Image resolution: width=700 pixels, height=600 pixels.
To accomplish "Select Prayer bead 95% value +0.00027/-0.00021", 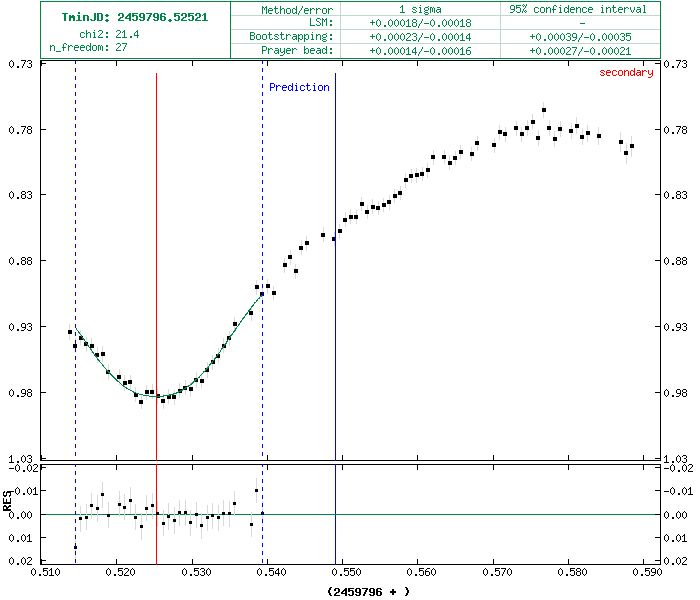I will 578,50.
